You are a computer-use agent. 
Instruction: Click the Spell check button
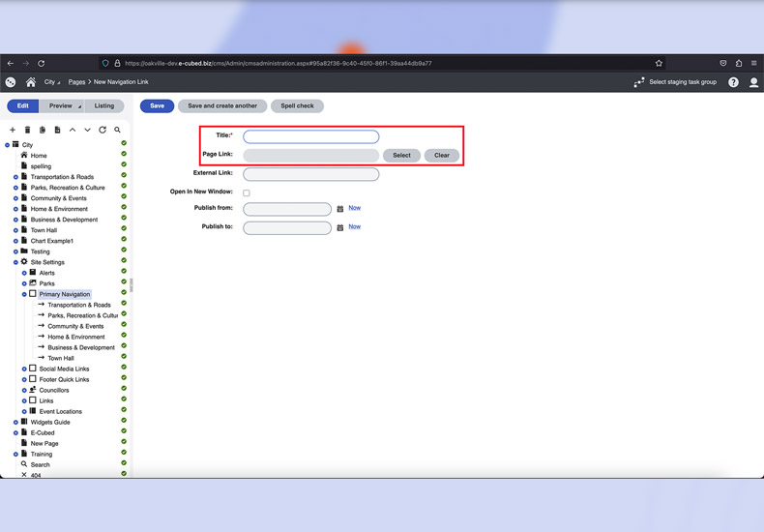pos(297,106)
